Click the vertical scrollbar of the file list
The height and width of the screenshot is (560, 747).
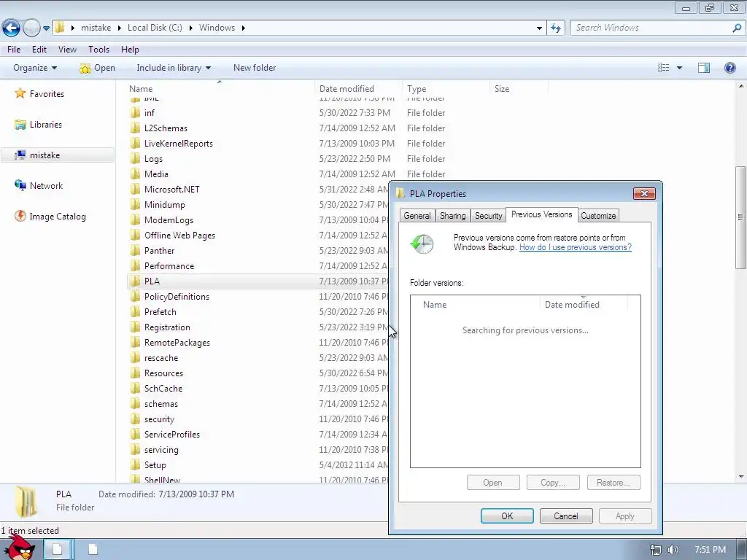click(x=740, y=217)
